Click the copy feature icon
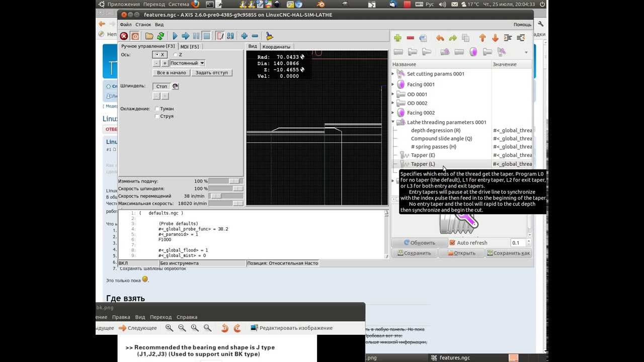The height and width of the screenshot is (362, 644). tap(465, 38)
